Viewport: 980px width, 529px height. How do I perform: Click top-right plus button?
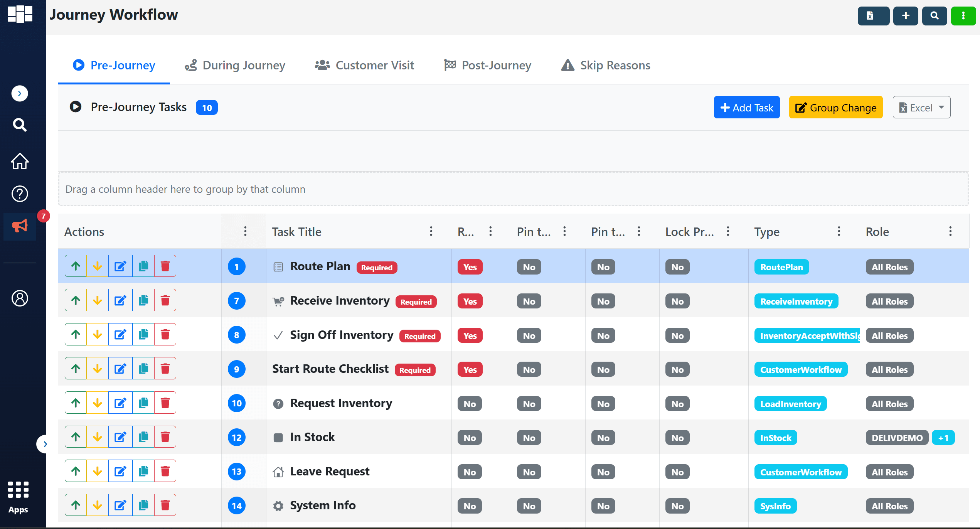(x=906, y=16)
